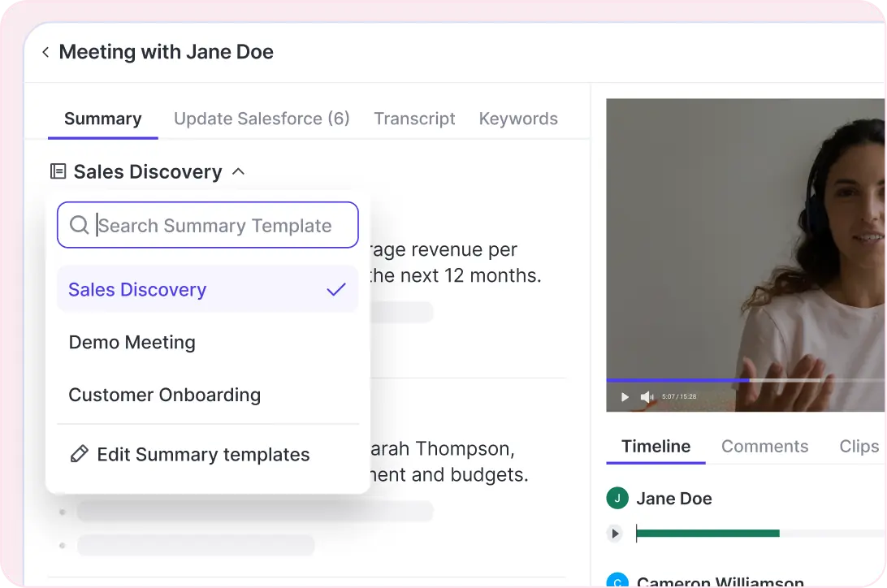Click the search magnifier icon

click(80, 225)
